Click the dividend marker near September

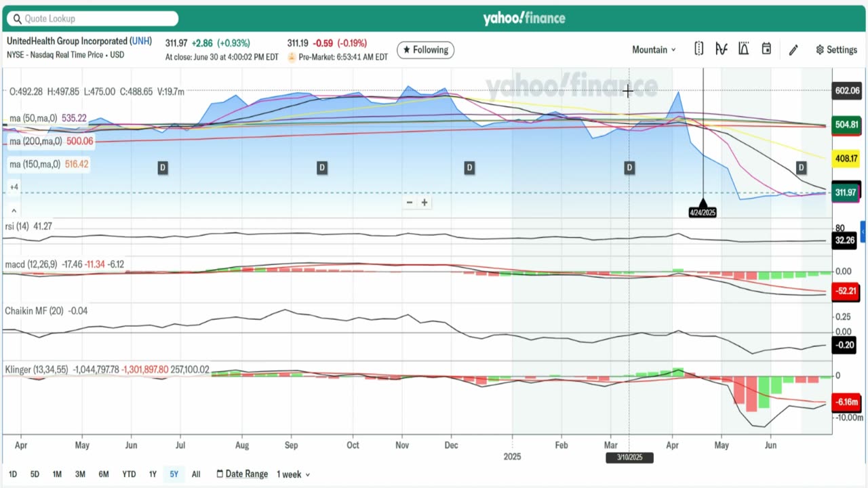tap(322, 167)
